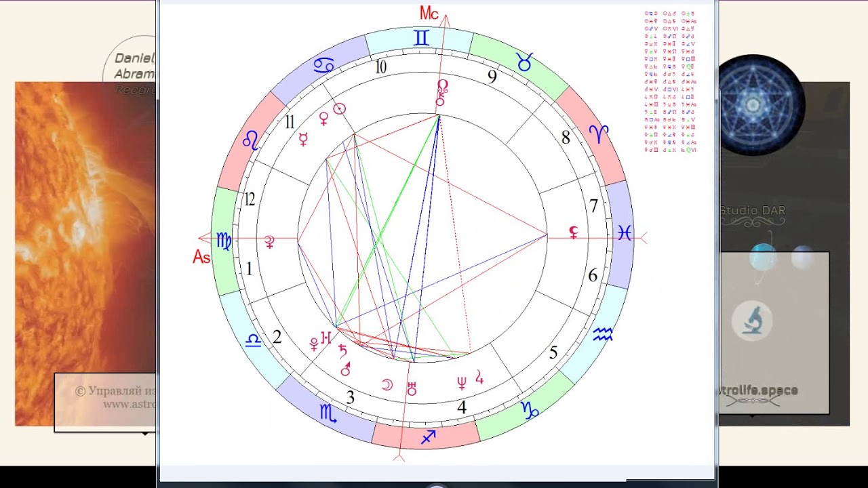868x488 pixels.
Task: Click the Cancer sign glyph on the zodiac ring
Action: point(323,66)
